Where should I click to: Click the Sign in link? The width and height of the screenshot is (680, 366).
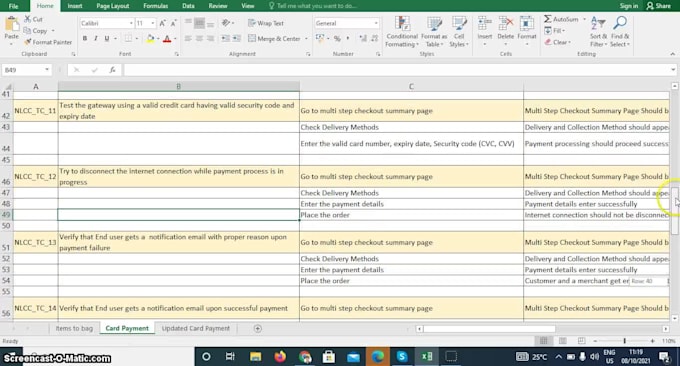pyautogui.click(x=628, y=6)
